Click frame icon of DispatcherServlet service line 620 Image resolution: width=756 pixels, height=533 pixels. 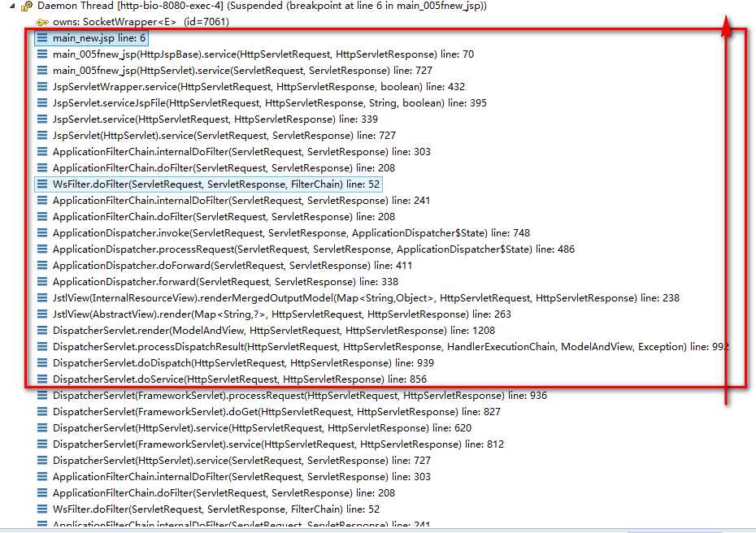(x=42, y=428)
